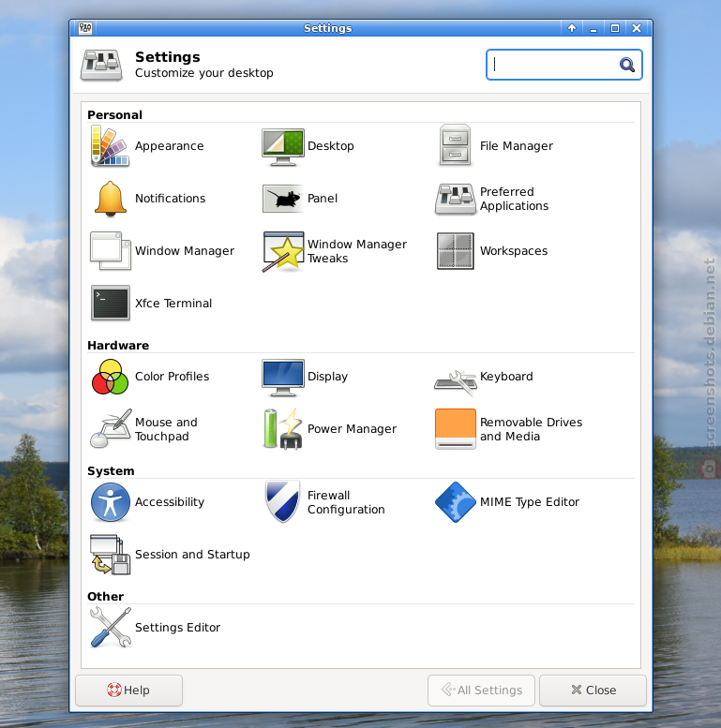721x728 pixels.
Task: Open the Settings Editor tools icon
Action: (110, 627)
